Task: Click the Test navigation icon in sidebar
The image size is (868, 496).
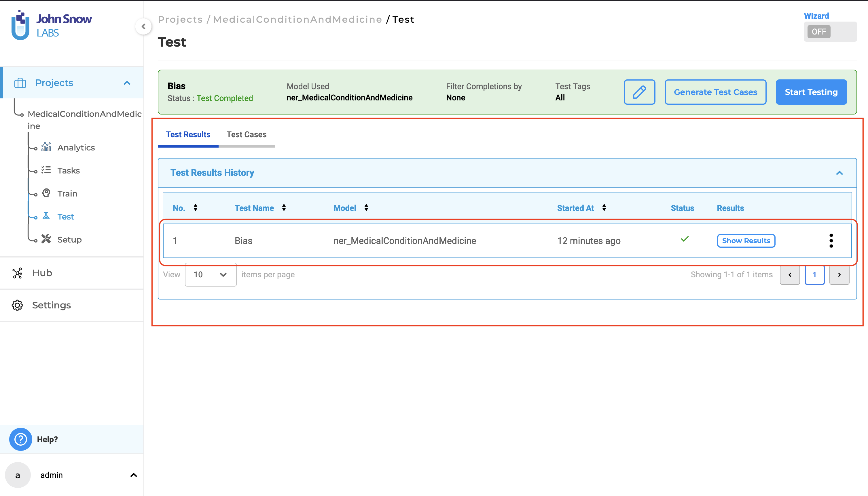Action: coord(46,216)
